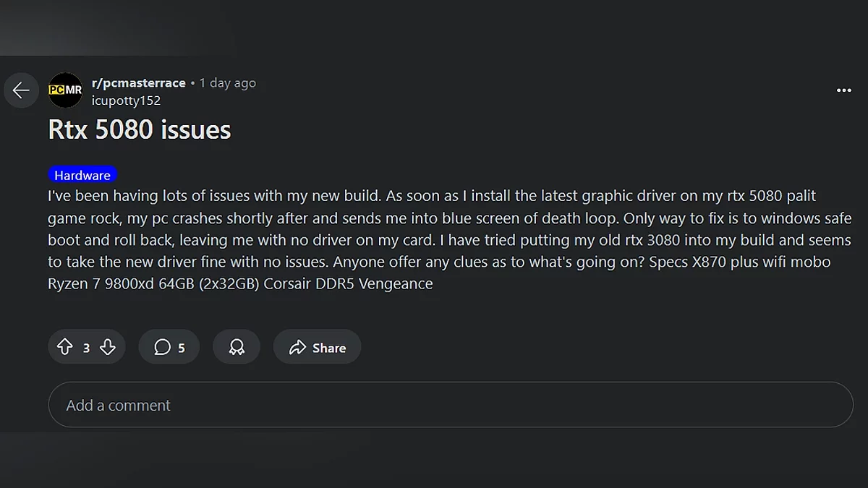Open the PCMR subreddit avatar
The height and width of the screenshot is (488, 868).
(65, 90)
